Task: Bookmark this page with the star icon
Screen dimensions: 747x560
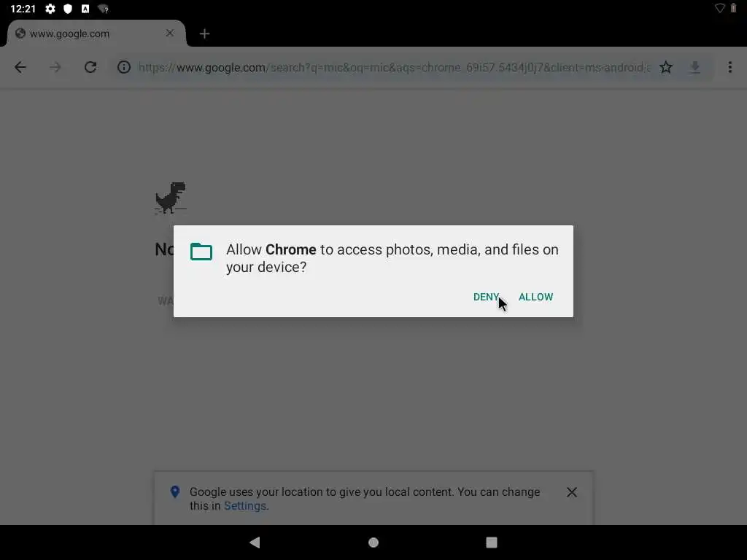Action: 666,67
